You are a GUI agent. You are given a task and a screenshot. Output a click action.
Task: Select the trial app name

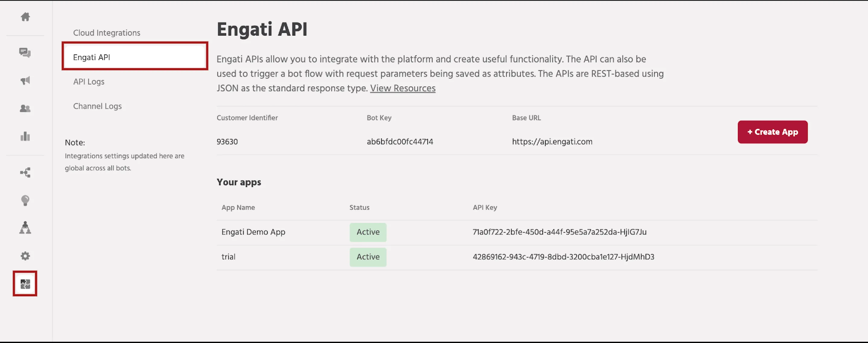point(228,257)
